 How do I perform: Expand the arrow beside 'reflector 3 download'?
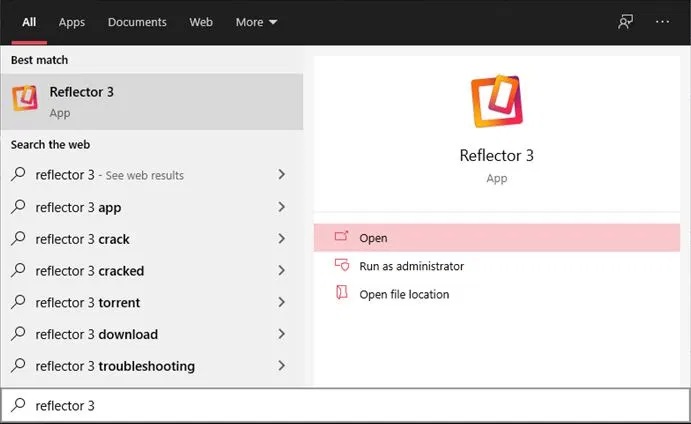pyautogui.click(x=282, y=334)
